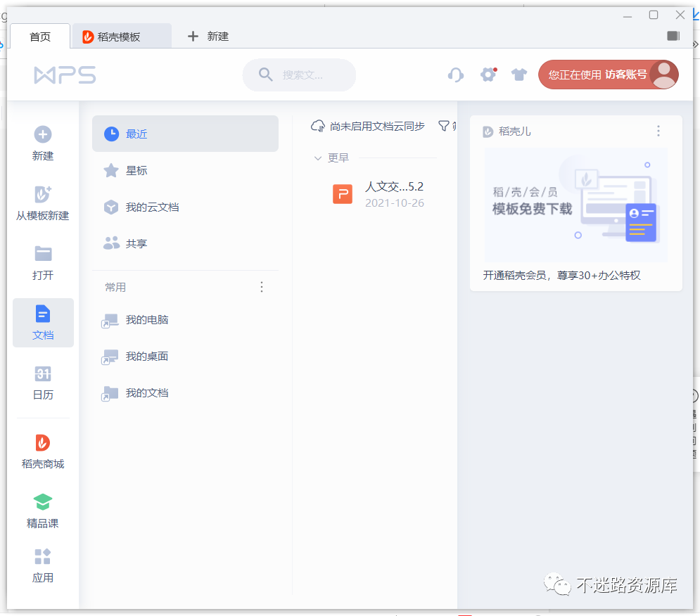Open the 共享 shared list

(x=185, y=244)
